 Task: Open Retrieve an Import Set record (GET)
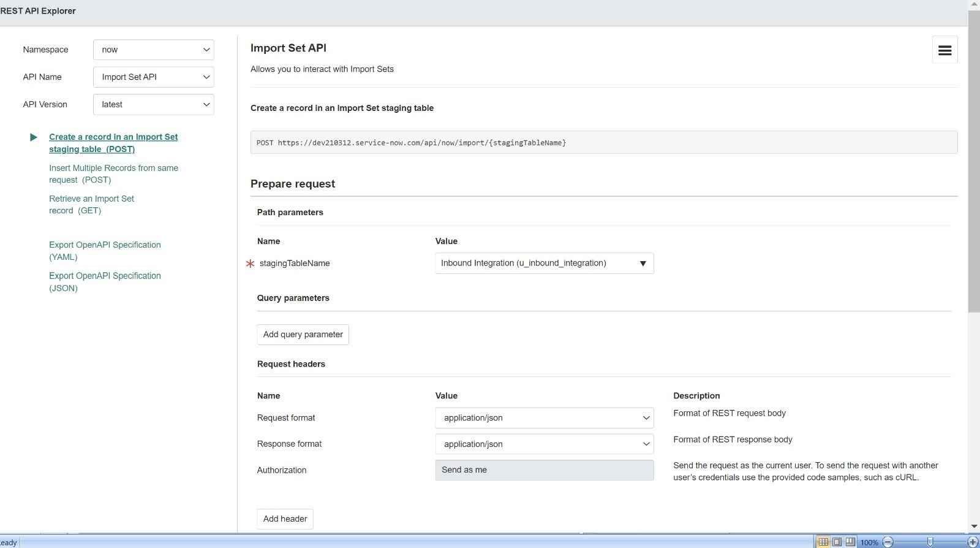91,205
